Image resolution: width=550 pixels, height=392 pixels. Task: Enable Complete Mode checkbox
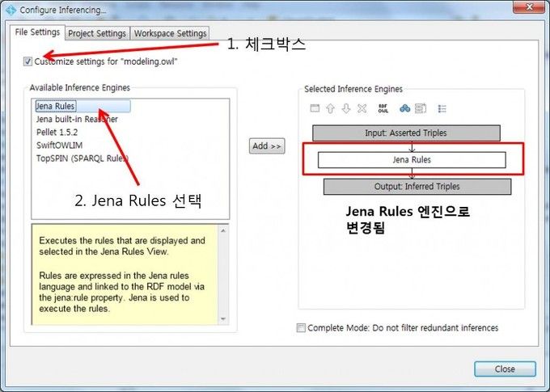coord(301,328)
